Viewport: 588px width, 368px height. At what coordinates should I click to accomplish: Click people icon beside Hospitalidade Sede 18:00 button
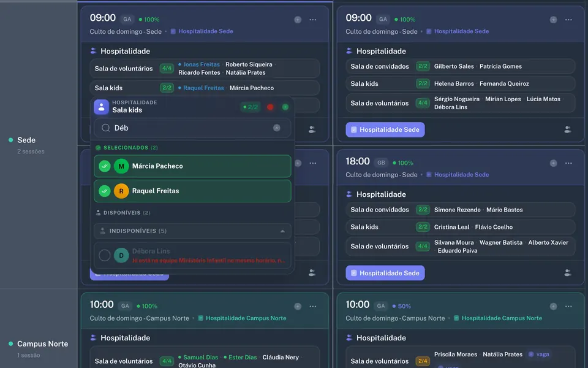click(568, 273)
